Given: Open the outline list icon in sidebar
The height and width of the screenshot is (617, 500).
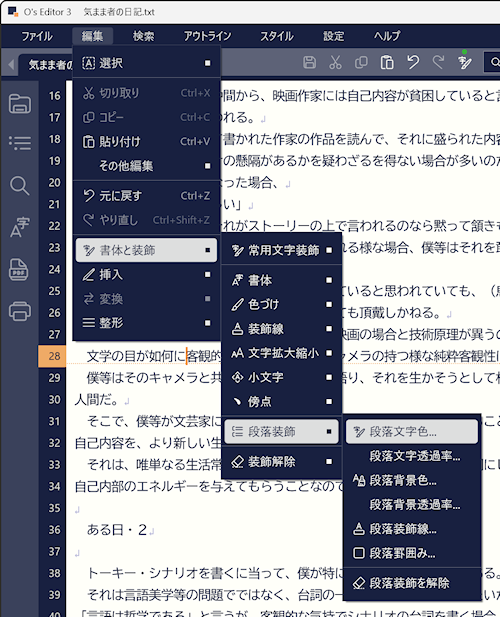Looking at the screenshot, I should pos(20,143).
